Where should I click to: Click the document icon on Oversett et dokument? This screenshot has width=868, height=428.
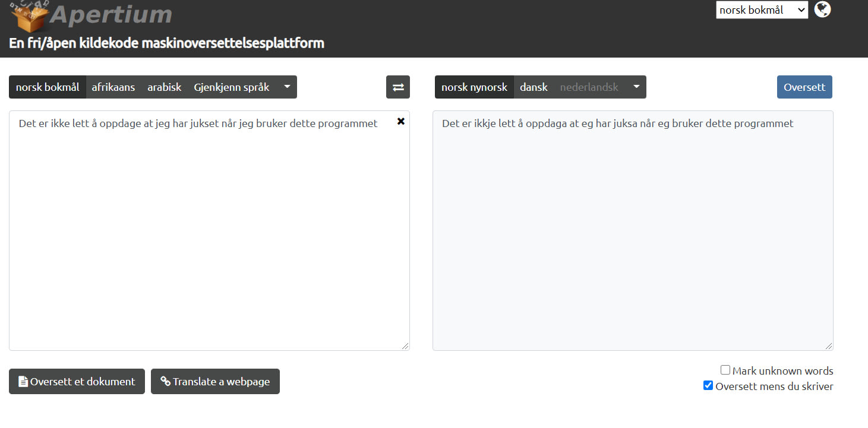coord(23,382)
